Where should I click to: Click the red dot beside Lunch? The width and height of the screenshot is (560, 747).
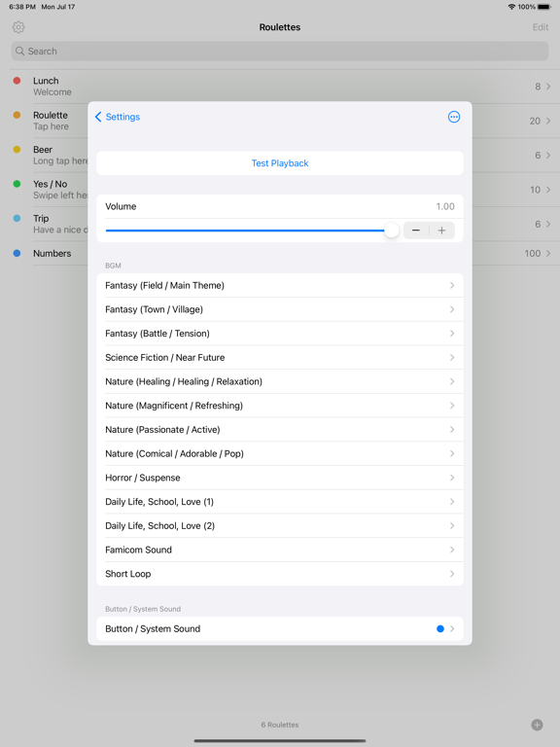(x=17, y=81)
